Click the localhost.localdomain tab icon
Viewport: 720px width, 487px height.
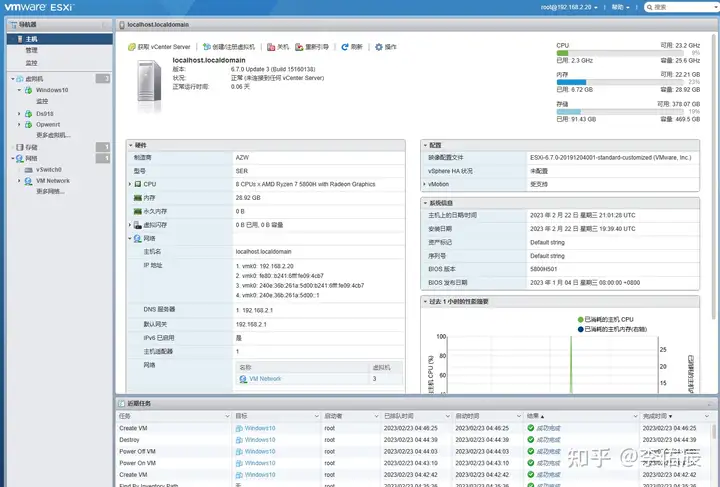click(x=122, y=25)
